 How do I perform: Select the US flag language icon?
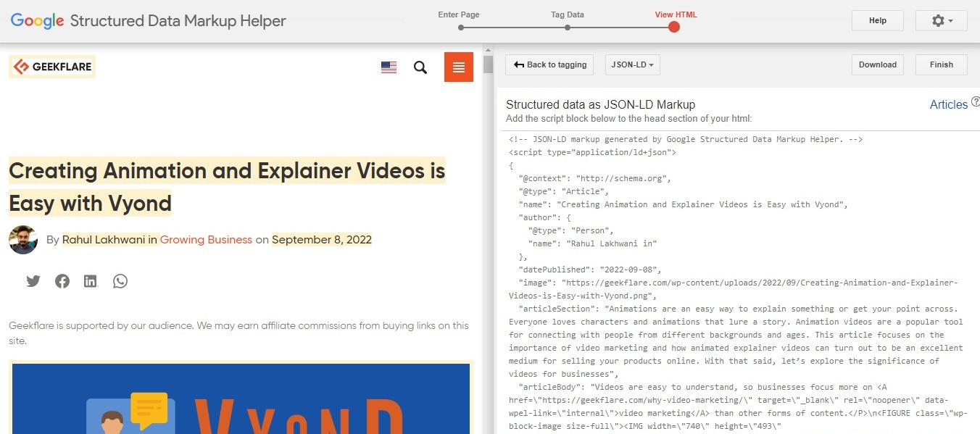(x=389, y=67)
